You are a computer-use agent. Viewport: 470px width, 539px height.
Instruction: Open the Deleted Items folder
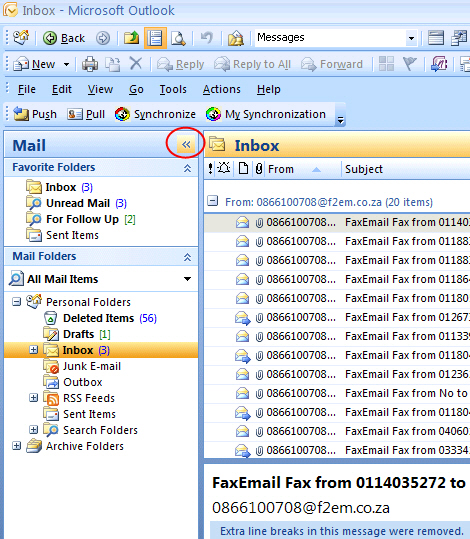pyautogui.click(x=100, y=318)
